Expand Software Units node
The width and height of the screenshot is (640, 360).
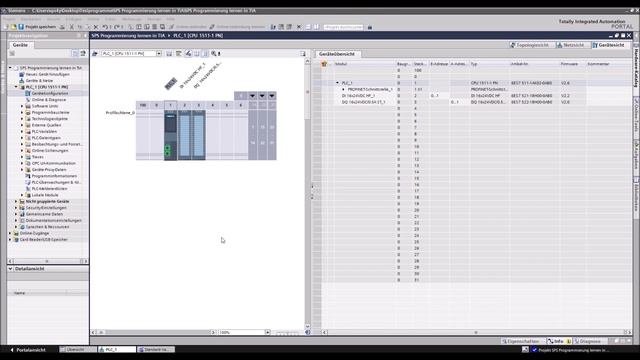tap(22, 106)
